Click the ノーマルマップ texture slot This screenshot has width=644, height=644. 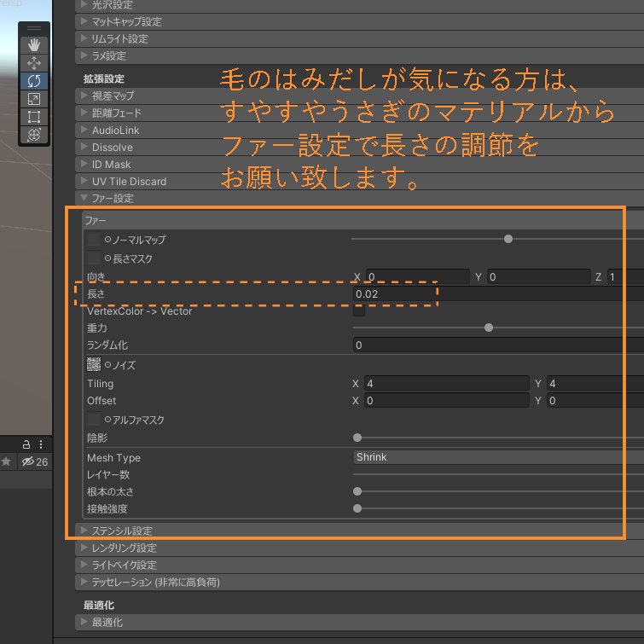[94, 239]
